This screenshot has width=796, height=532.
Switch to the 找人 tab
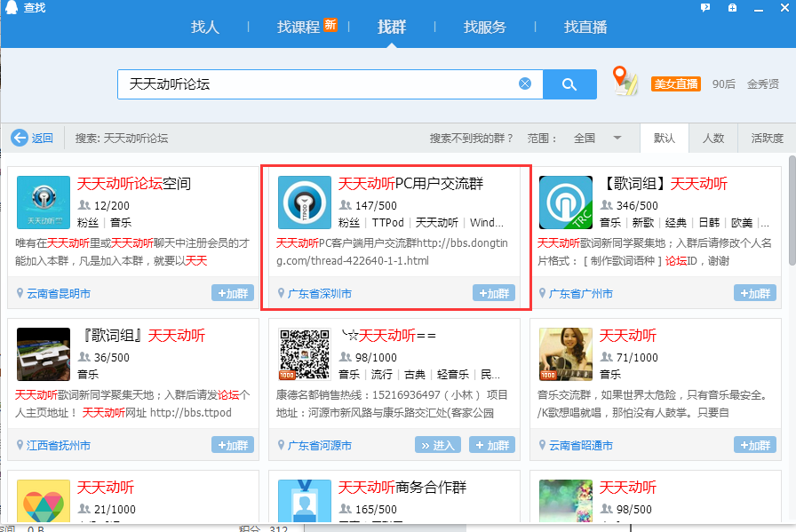tap(205, 27)
